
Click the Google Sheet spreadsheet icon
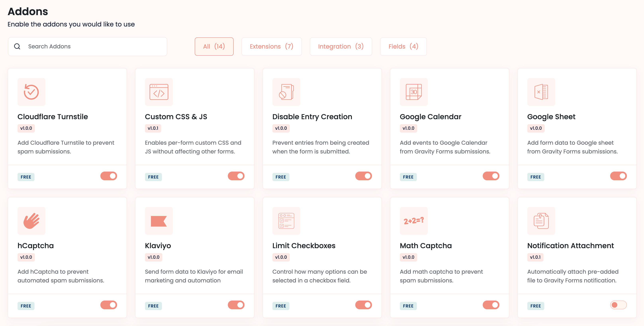pos(541,92)
